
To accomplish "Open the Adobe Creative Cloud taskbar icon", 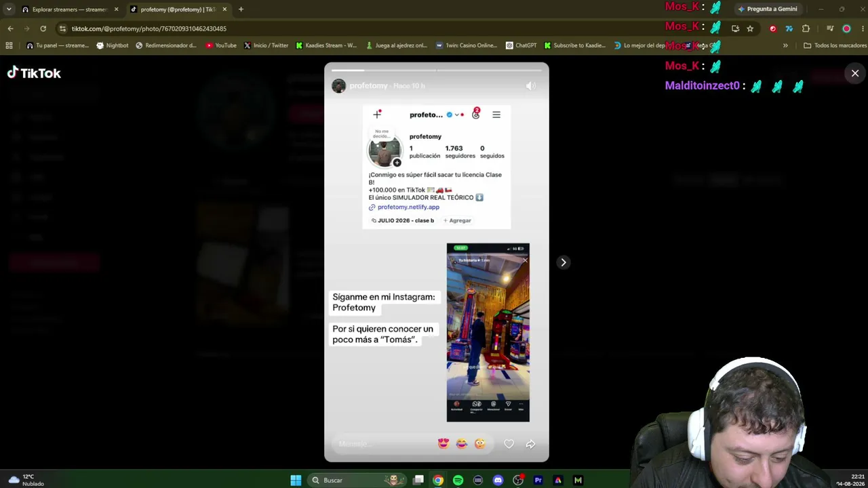I will pyautogui.click(x=558, y=481).
